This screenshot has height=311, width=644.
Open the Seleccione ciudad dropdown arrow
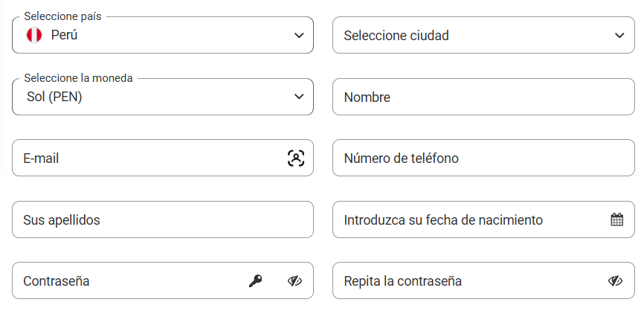tap(619, 35)
